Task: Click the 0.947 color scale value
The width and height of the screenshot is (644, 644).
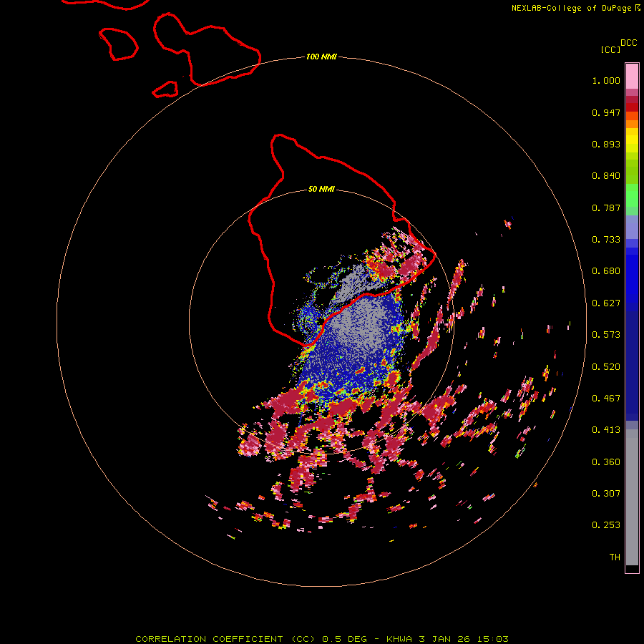Action: click(606, 112)
